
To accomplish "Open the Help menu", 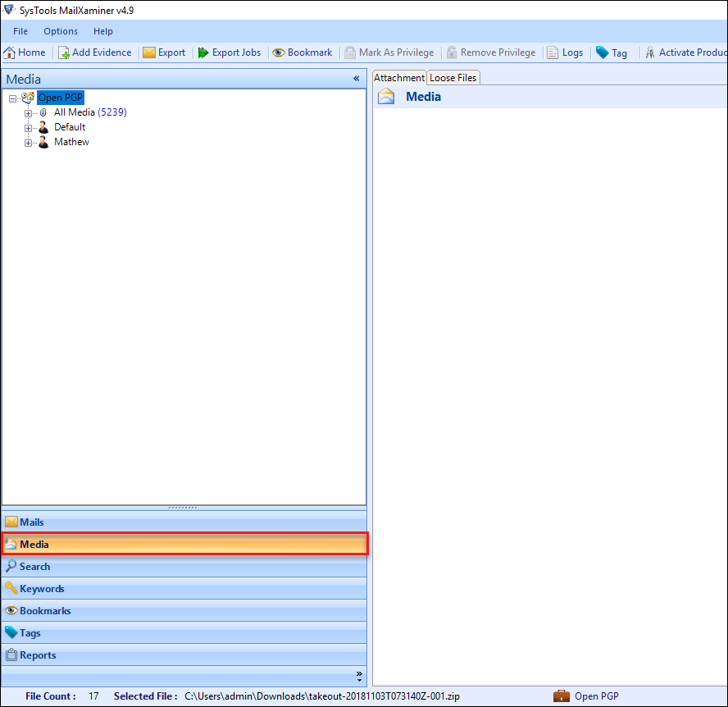I will pyautogui.click(x=103, y=31).
